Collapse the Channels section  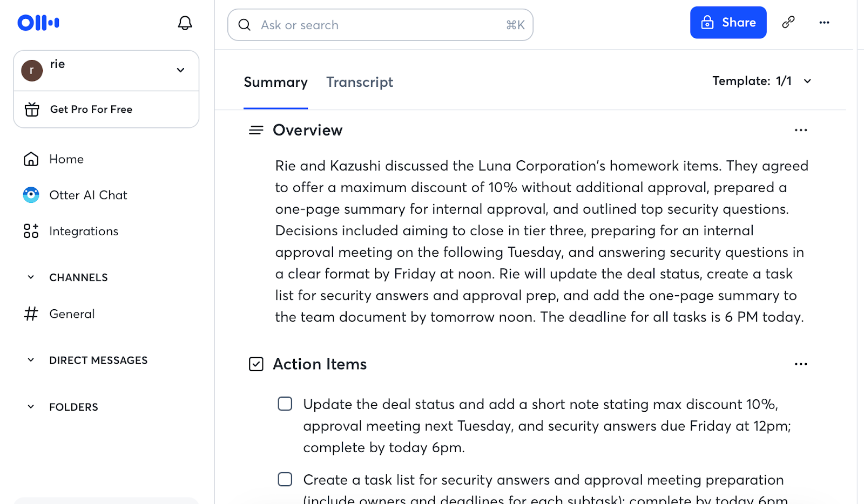[31, 277]
